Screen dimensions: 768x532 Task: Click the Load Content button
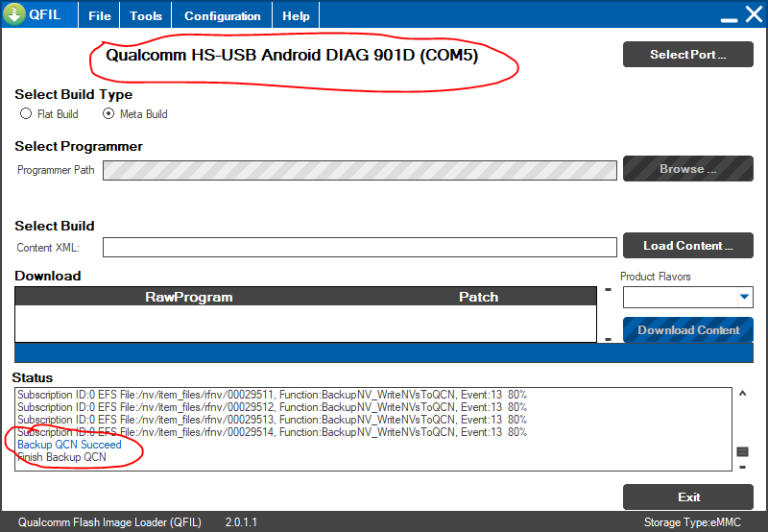pyautogui.click(x=687, y=246)
